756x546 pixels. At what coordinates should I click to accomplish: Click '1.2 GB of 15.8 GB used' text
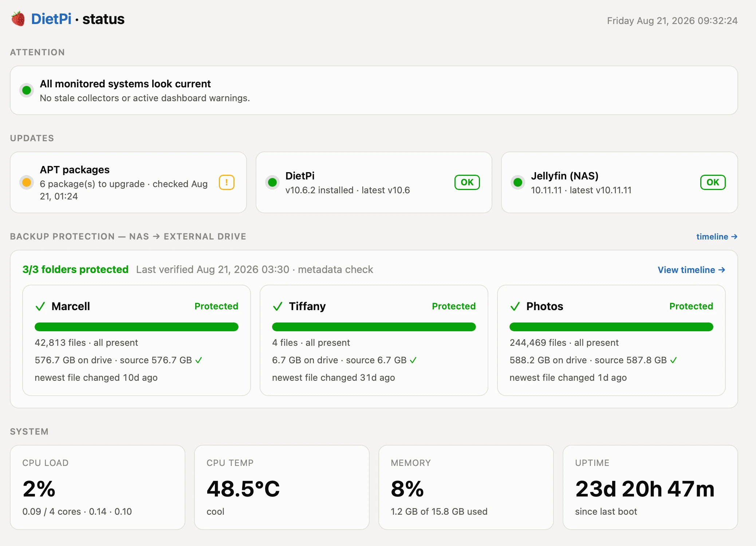tap(439, 511)
